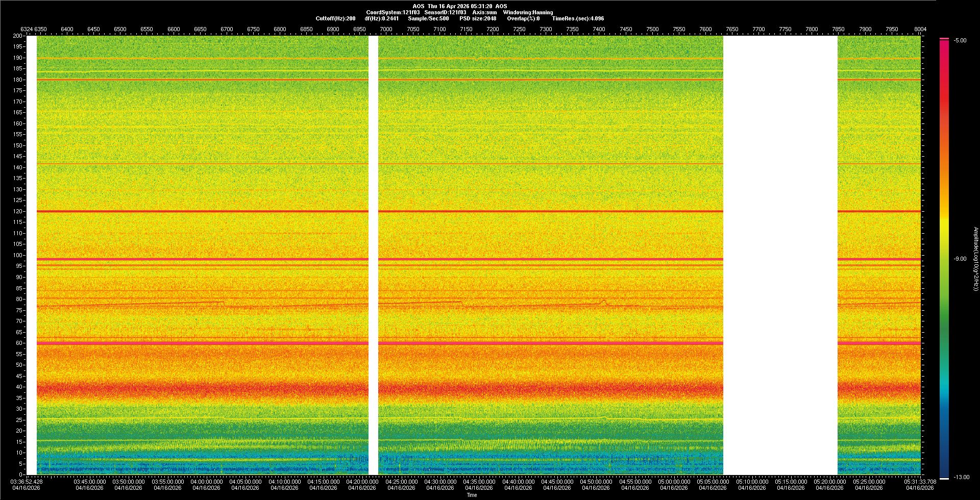Click the -5.00 marker atop the colorbar
980x500 pixels.
click(960, 40)
